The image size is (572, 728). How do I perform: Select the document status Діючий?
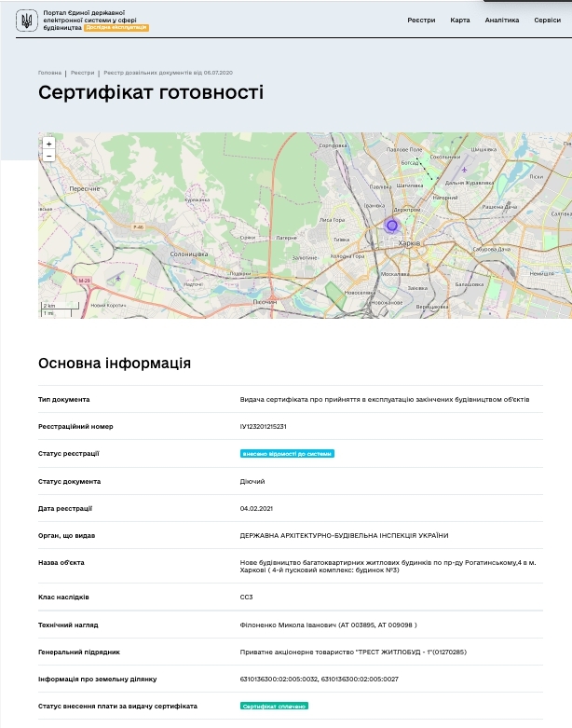(x=252, y=482)
